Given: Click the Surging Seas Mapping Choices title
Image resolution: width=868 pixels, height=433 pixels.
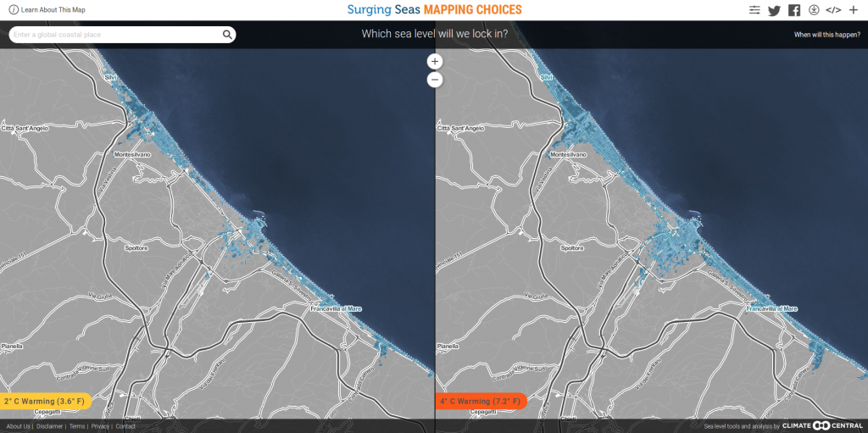Looking at the screenshot, I should click(435, 10).
